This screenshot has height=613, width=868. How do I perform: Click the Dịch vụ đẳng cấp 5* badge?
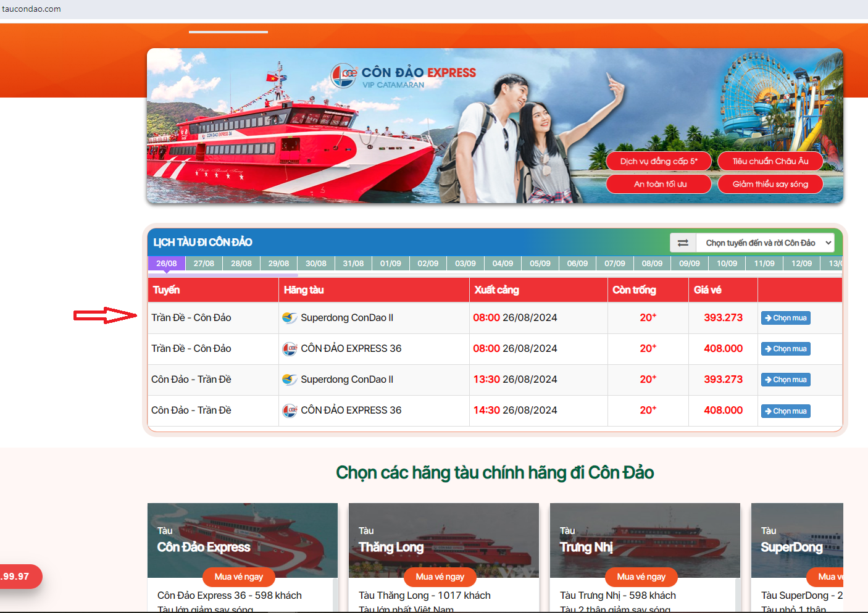659,161
